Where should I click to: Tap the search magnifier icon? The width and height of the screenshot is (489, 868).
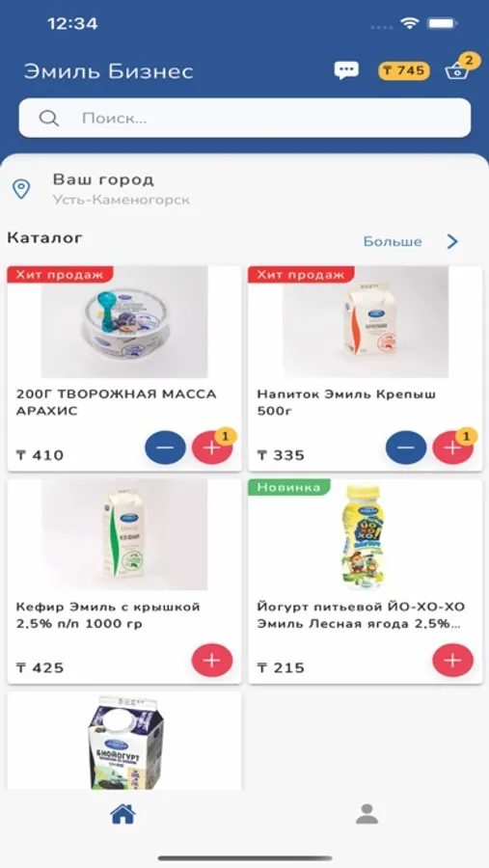[49, 118]
